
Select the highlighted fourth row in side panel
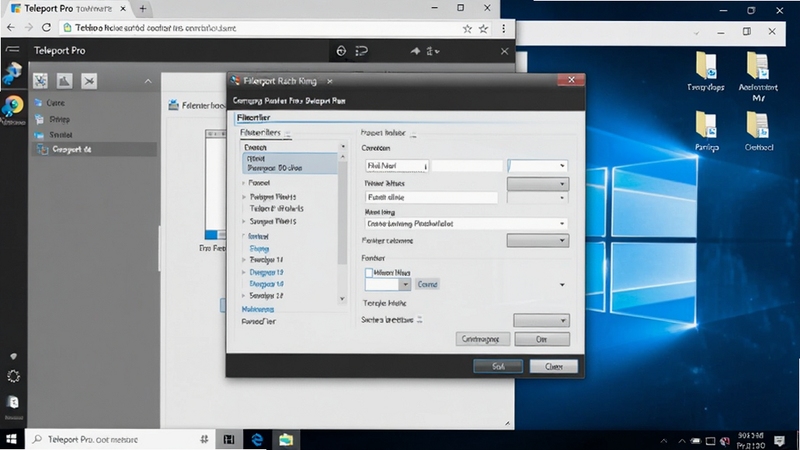[93, 149]
